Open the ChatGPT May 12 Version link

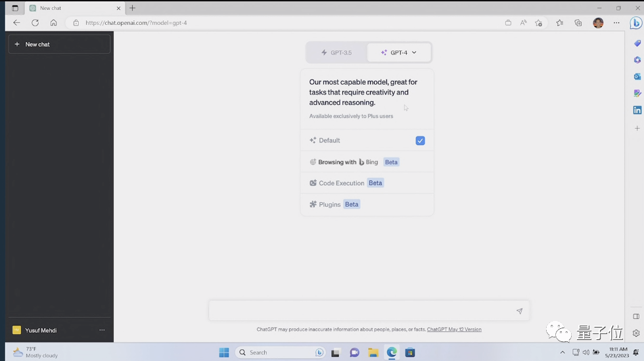[x=454, y=329]
